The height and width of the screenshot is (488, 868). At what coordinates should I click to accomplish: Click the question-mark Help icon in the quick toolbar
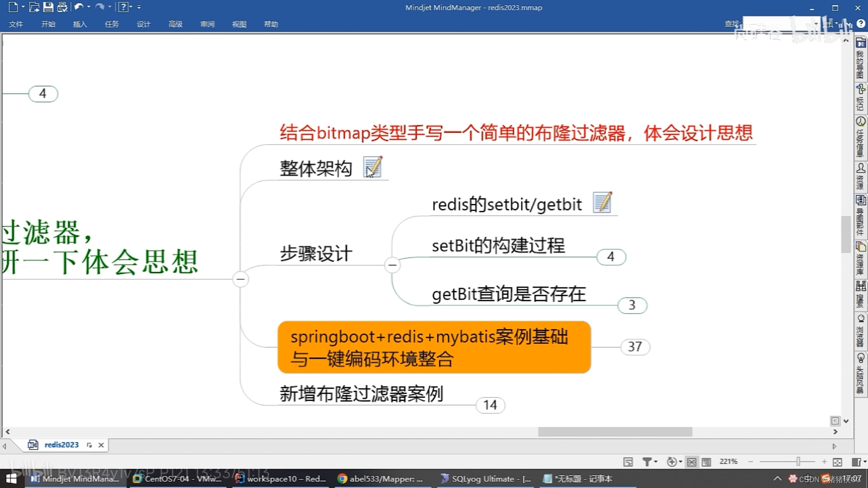(x=123, y=7)
